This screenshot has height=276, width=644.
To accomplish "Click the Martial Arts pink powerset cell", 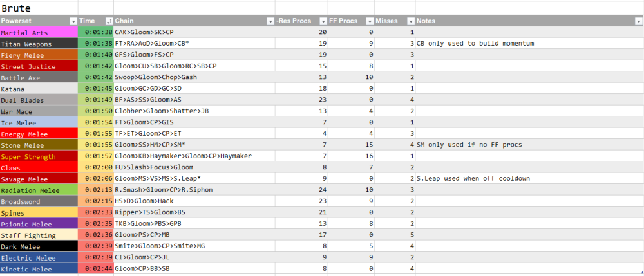I will 39,32.
